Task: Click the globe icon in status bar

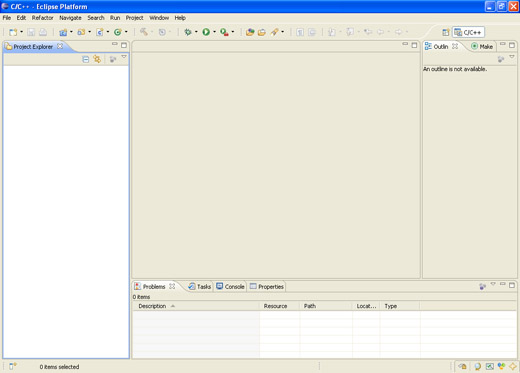Action: click(477, 367)
